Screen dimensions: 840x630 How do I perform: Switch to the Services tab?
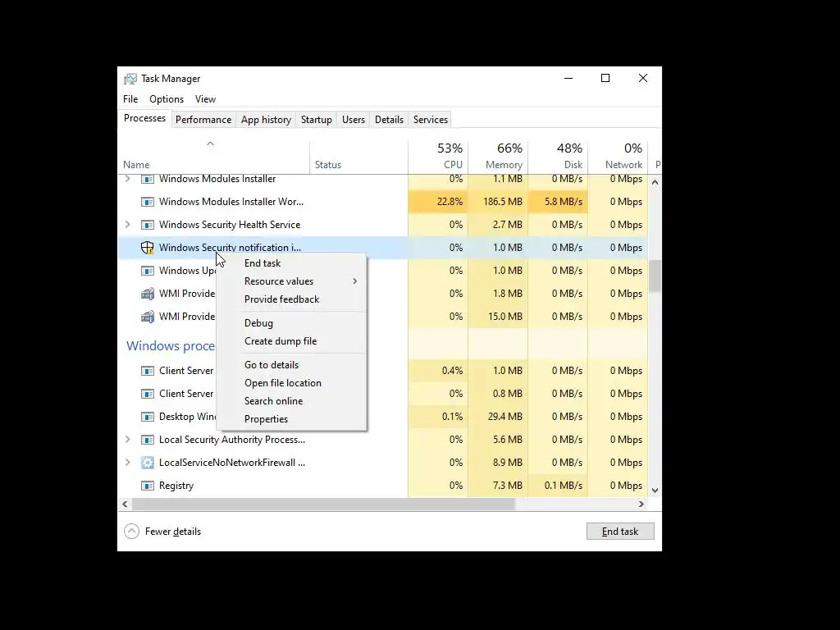(431, 120)
